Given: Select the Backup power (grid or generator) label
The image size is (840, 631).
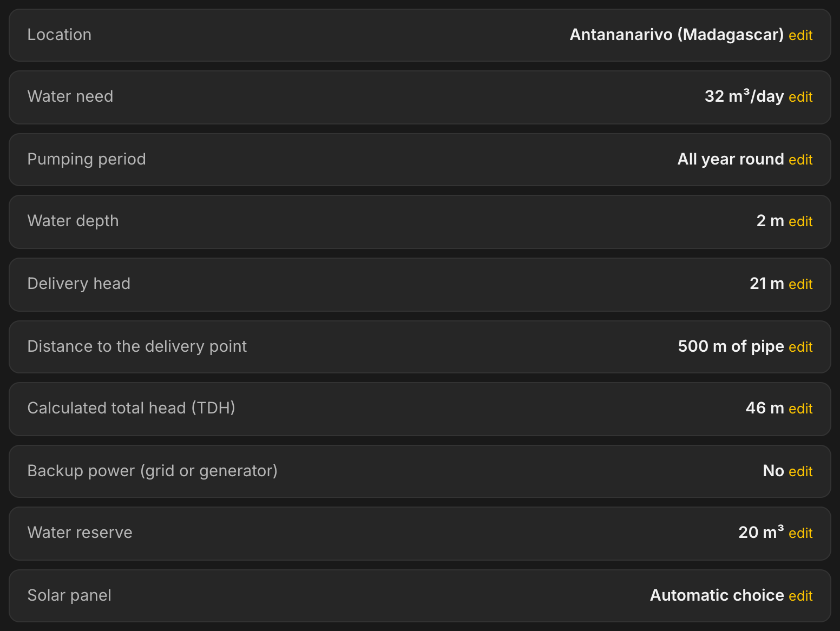Looking at the screenshot, I should coord(153,471).
